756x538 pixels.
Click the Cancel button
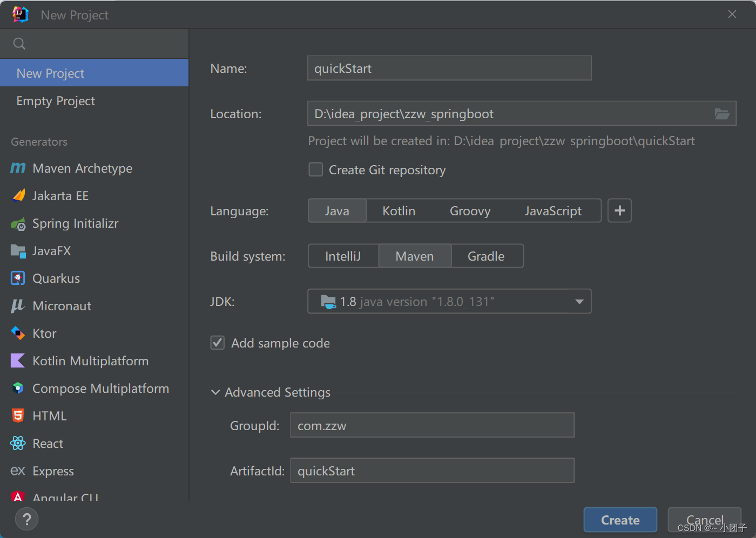[705, 520]
